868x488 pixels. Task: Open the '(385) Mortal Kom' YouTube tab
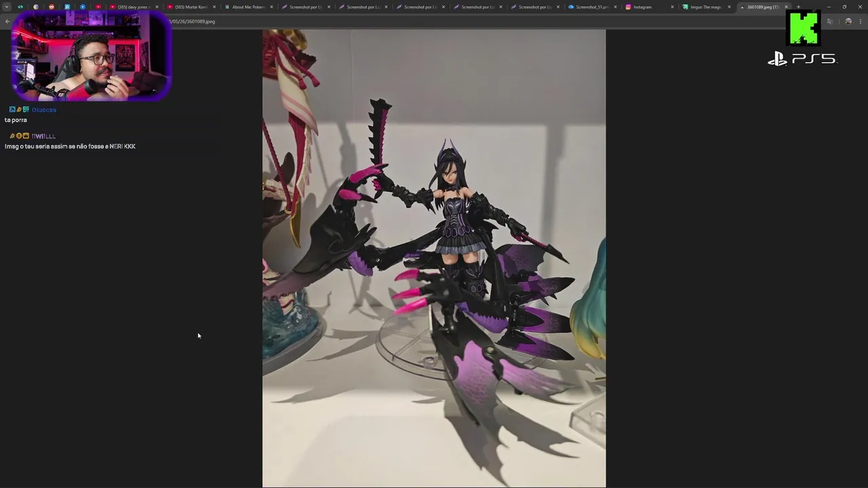coord(190,7)
